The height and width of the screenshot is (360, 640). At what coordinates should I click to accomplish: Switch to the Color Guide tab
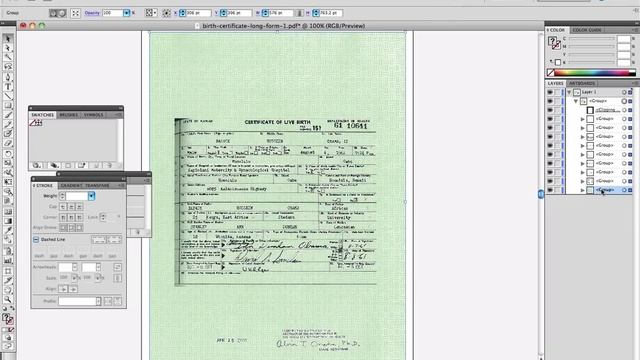point(587,30)
